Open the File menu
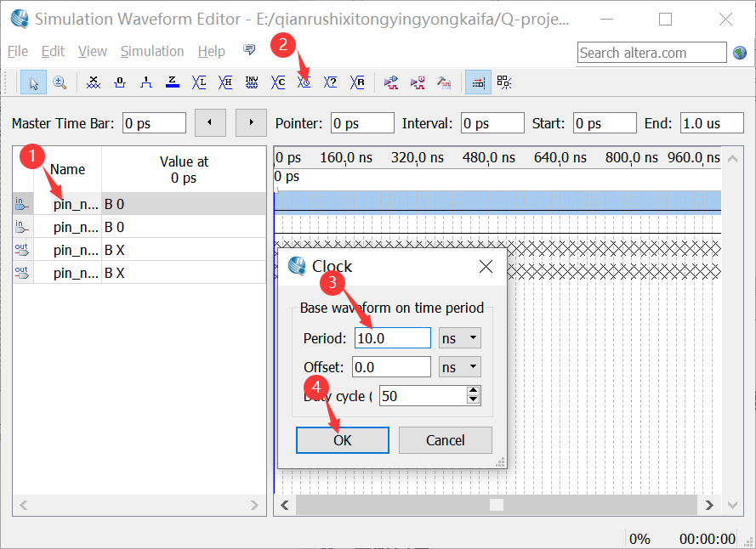 [x=18, y=51]
